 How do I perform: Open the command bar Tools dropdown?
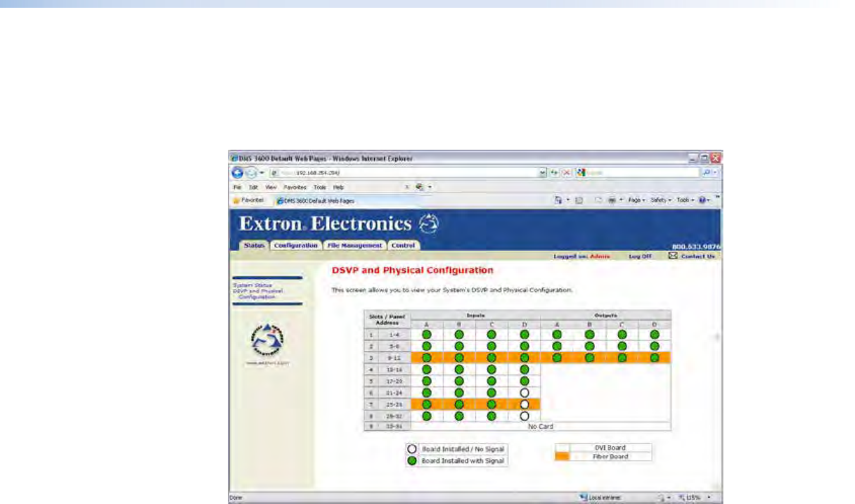[x=686, y=200]
